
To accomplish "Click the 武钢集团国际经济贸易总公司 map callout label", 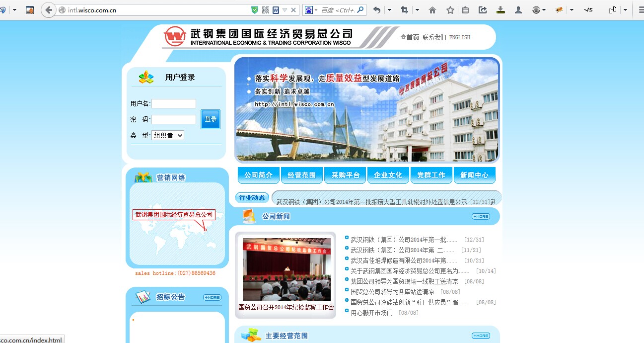I will (174, 215).
